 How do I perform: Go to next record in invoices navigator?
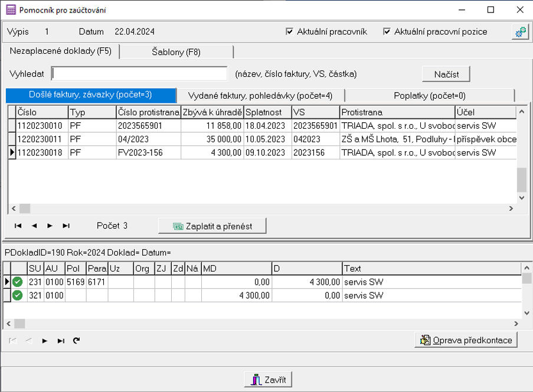pyautogui.click(x=50, y=226)
